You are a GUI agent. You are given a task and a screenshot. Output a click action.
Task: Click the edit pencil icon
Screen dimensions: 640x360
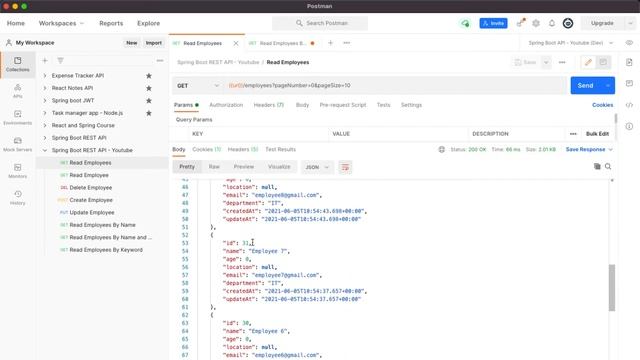pos(588,62)
